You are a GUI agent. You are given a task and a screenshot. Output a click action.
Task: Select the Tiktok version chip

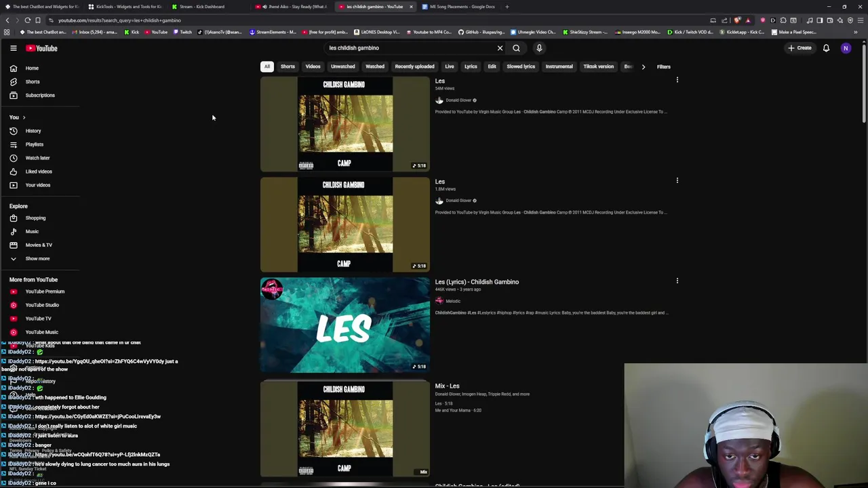[x=598, y=66]
